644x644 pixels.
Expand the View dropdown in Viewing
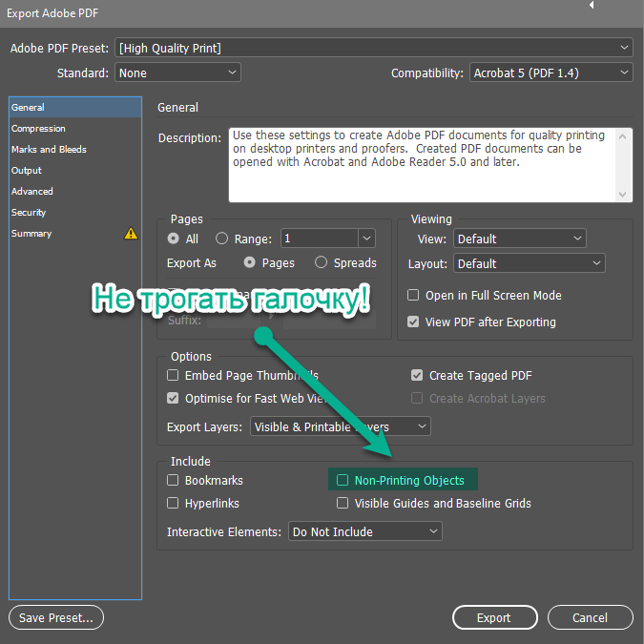[520, 239]
